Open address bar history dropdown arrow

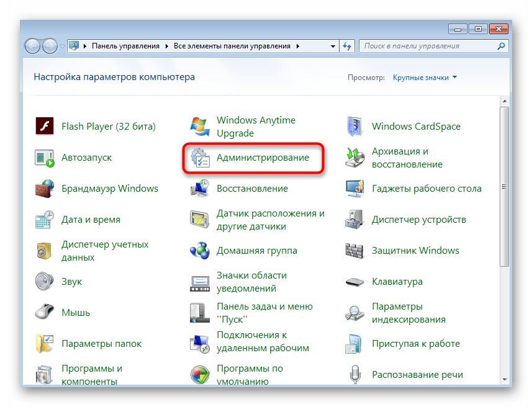[334, 46]
